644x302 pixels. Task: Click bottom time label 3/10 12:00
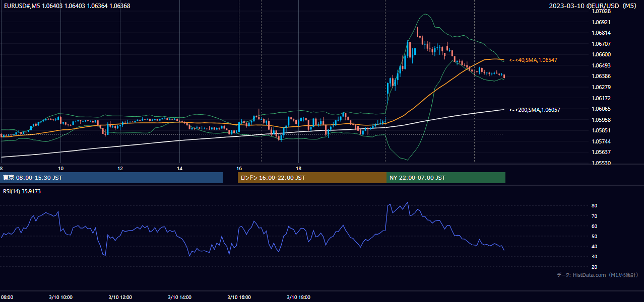120,297
